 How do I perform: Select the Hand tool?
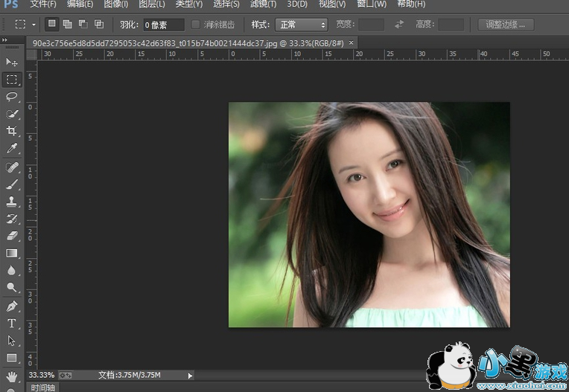(11, 376)
